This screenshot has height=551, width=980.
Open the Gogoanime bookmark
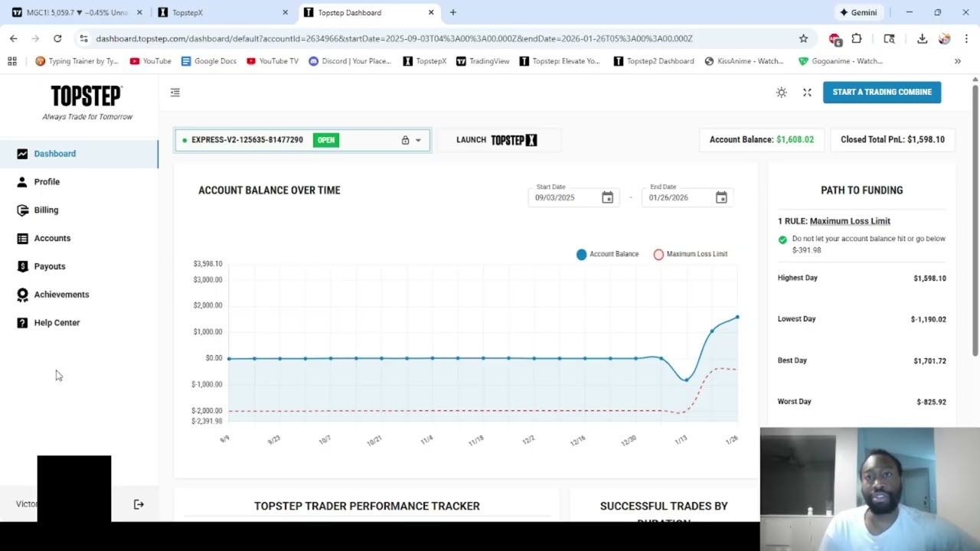pos(841,61)
